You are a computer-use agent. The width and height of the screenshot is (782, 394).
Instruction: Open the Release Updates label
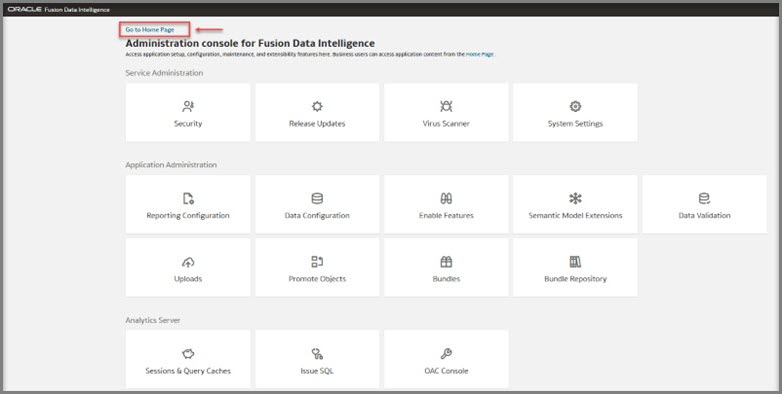tap(317, 124)
